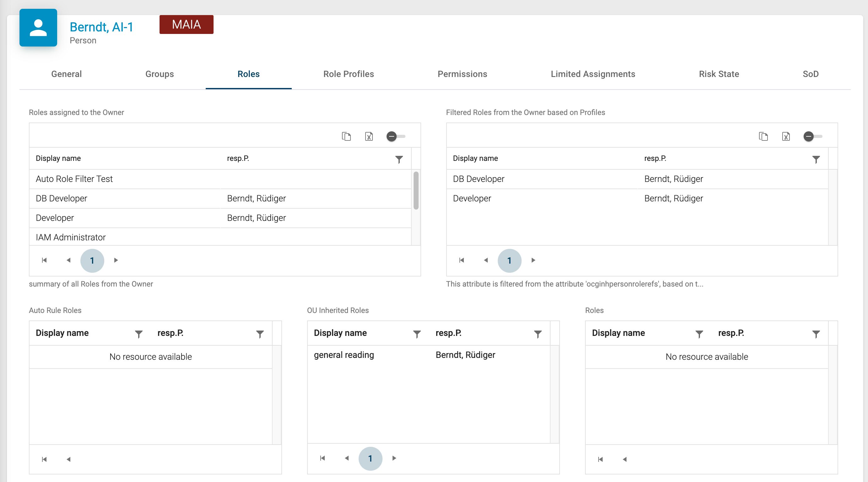The width and height of the screenshot is (868, 482).
Task: Click the MAIA red button
Action: (x=186, y=25)
